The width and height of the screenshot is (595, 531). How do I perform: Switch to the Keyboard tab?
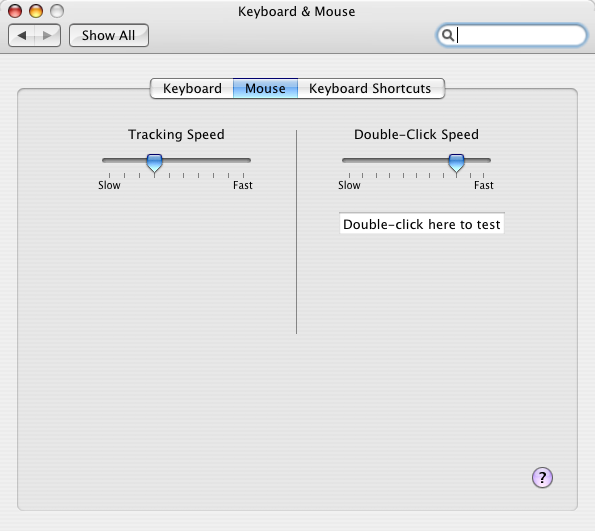192,88
